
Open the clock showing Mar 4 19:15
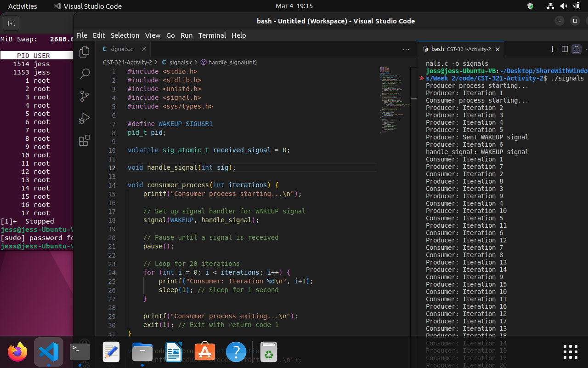pos(294,6)
